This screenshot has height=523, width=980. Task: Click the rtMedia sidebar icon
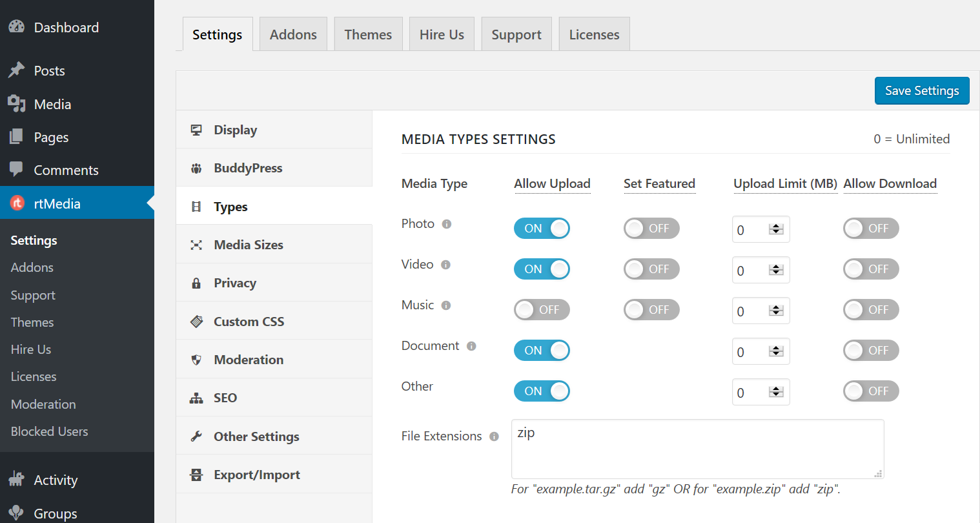[x=17, y=203]
